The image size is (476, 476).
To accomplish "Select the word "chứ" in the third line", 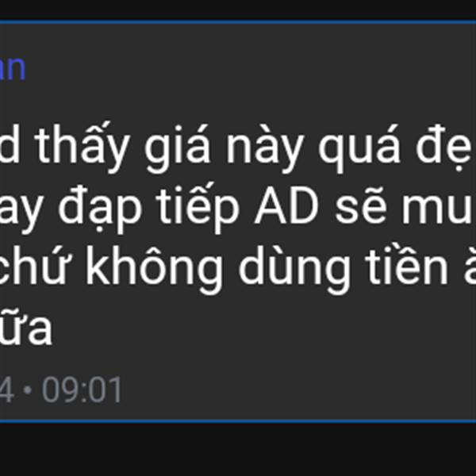I will pos(33,266).
